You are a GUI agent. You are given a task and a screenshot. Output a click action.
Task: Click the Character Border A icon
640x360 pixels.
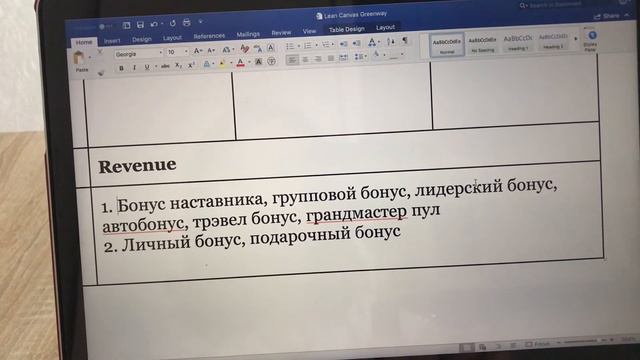tap(271, 47)
